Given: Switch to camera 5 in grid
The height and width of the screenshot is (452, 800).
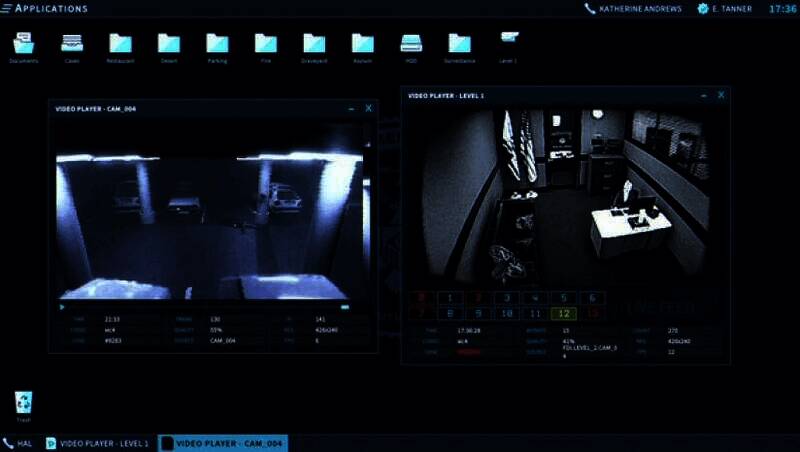Looking at the screenshot, I should coord(563,298).
